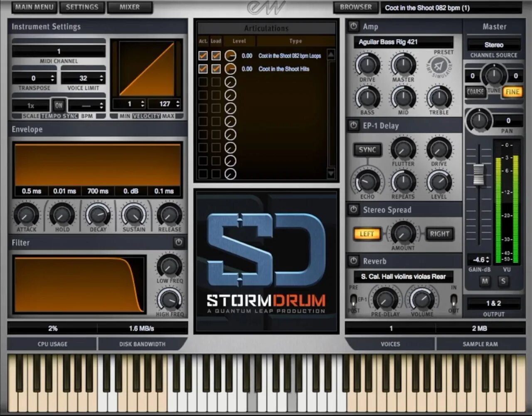Click the MIDI Channel value field
532x416 pixels.
tap(59, 51)
